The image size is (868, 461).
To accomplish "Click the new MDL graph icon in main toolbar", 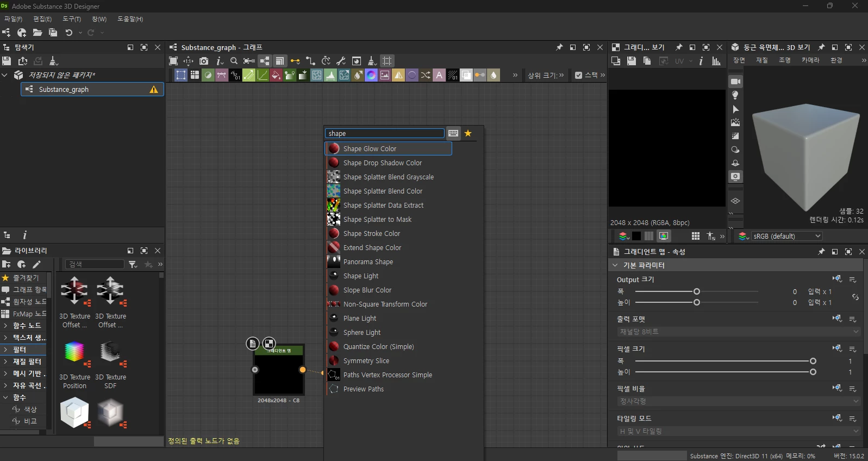I will (22, 33).
